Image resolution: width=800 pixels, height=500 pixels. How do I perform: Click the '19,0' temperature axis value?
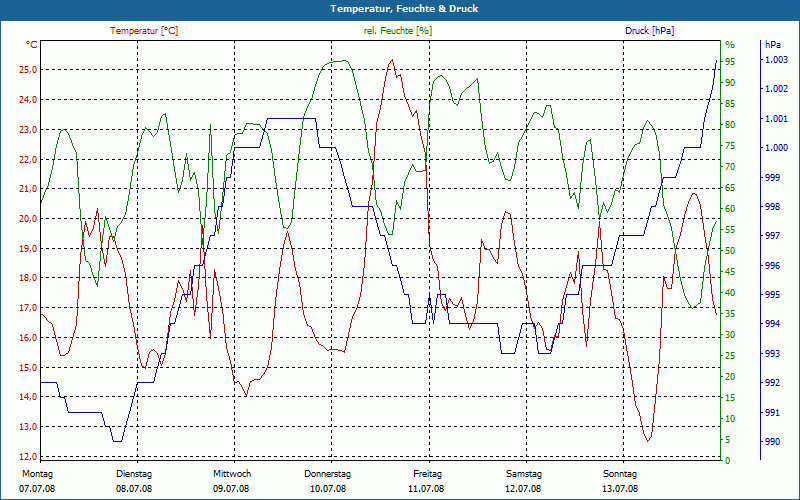coord(28,248)
